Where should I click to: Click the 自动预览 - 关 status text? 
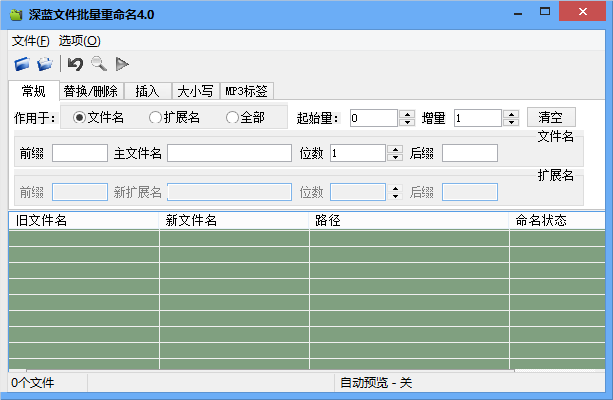pos(376,382)
